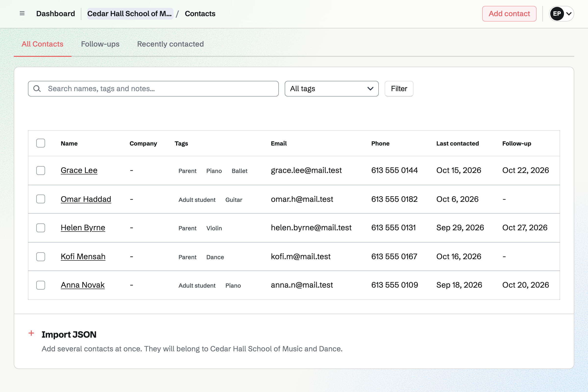The image size is (588, 392).
Task: Click the Add contact button
Action: pos(509,13)
